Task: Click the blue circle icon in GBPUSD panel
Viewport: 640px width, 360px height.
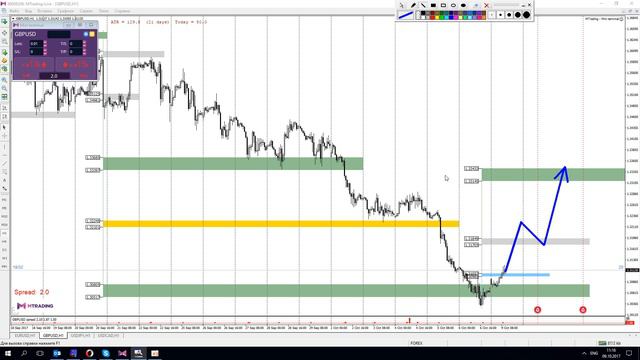Action: click(x=86, y=34)
